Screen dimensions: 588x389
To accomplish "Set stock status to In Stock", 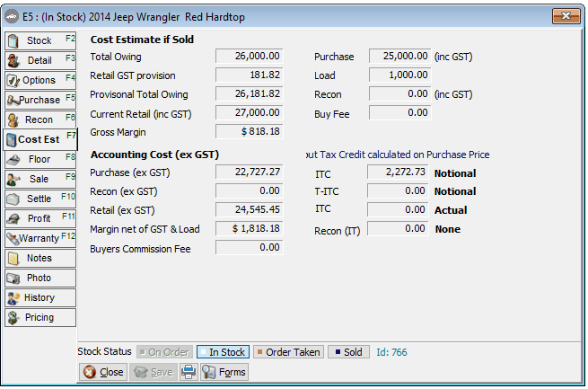I will [224, 352].
